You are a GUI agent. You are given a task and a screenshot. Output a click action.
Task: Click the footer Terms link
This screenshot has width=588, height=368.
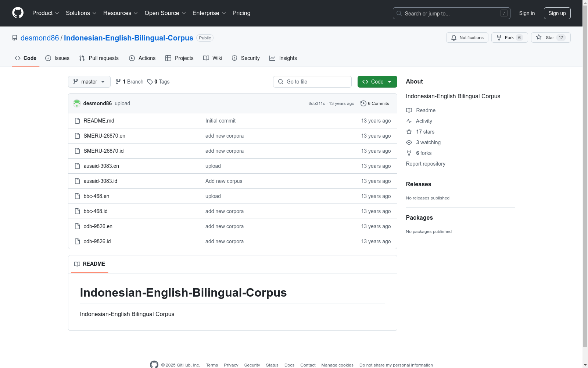212,365
